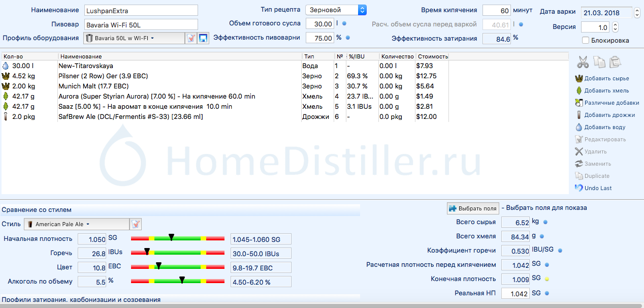Click the scissors cut icon

pos(583,62)
